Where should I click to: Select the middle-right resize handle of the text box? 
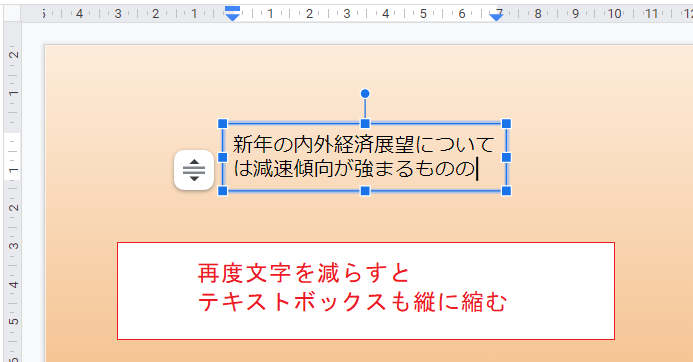506,157
